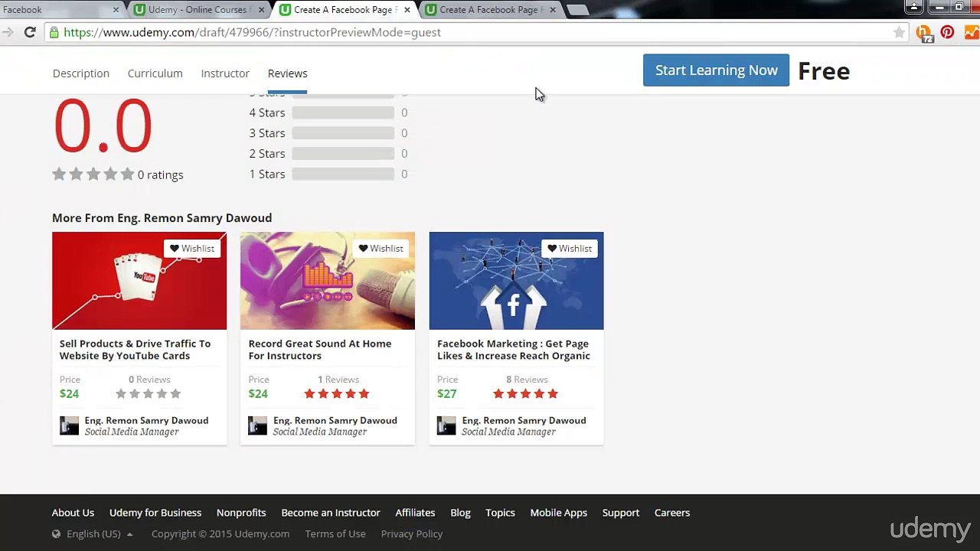Viewport: 980px width, 551px height.
Task: Open the About Us footer link
Action: tap(73, 513)
